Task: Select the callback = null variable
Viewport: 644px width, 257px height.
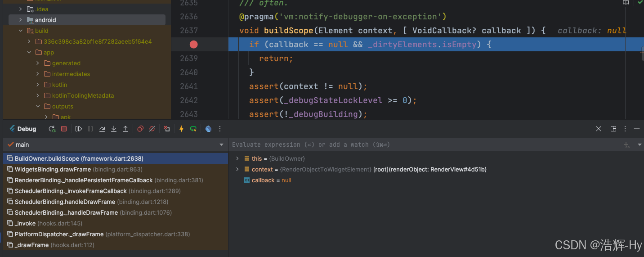Action: pos(268,180)
